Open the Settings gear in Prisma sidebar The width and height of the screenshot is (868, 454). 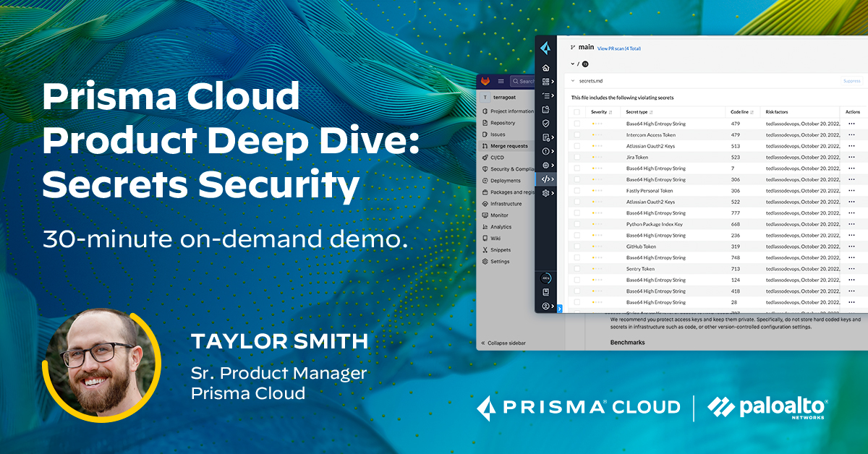545,193
